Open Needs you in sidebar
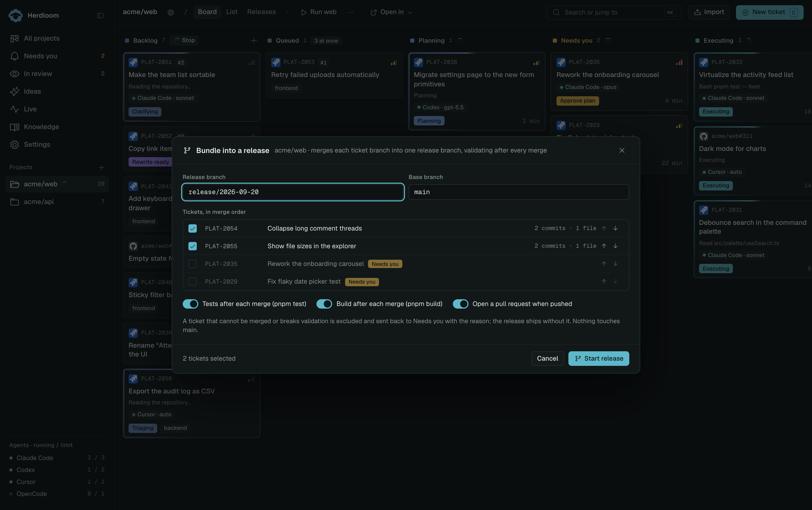 [x=57, y=56]
